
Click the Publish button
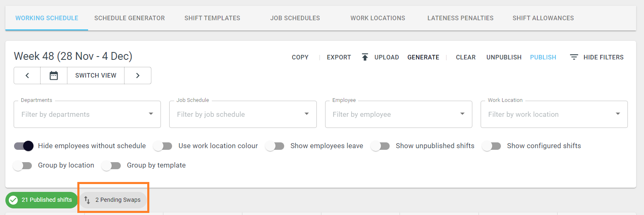[543, 57]
